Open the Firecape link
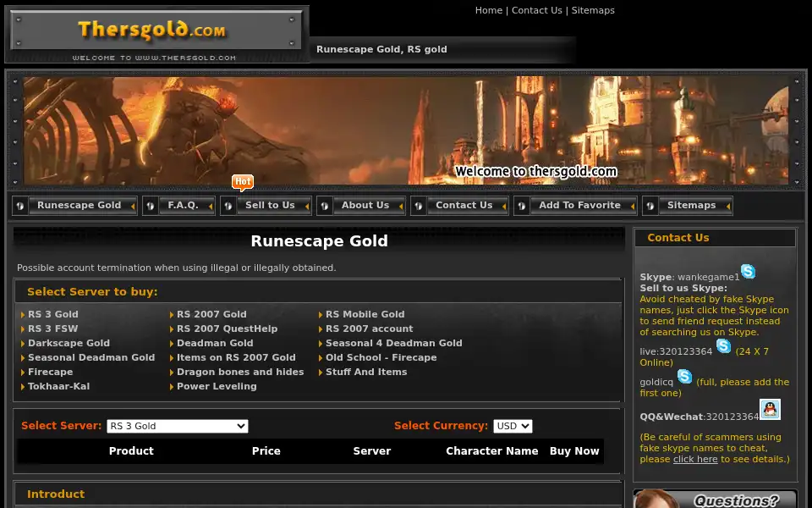Image resolution: width=812 pixels, height=508 pixels. (x=50, y=373)
